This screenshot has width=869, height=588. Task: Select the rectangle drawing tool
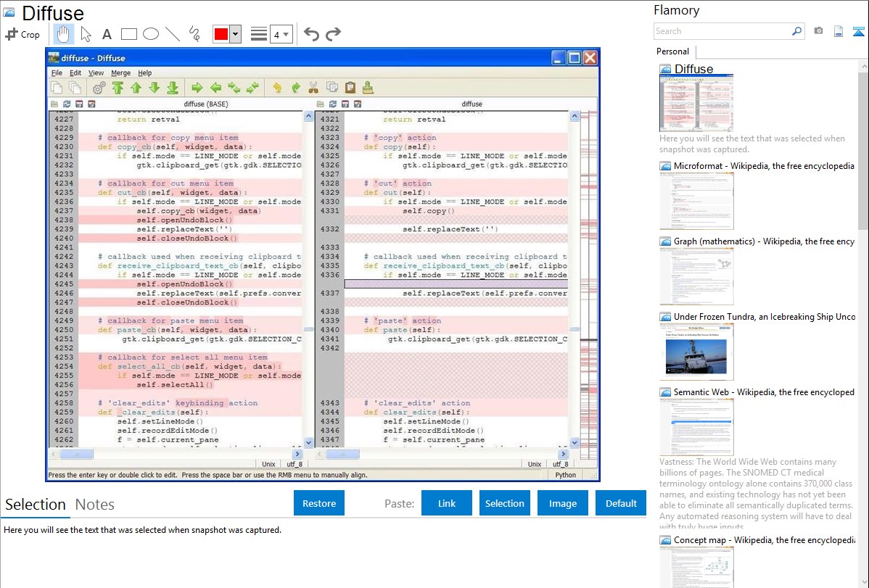click(x=128, y=34)
